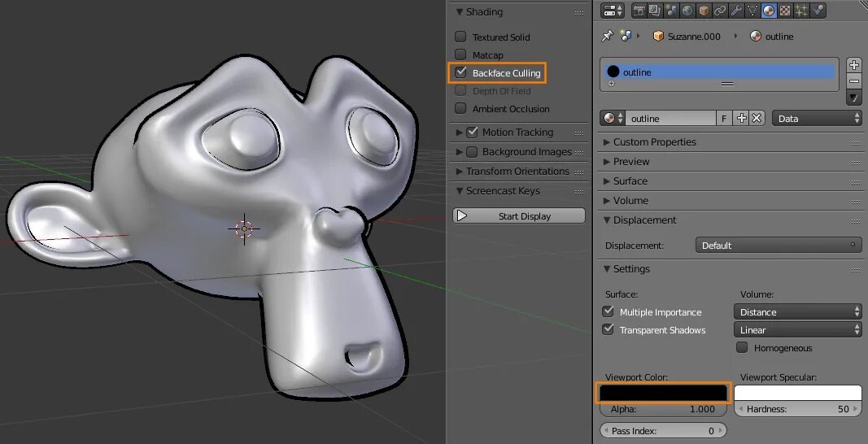This screenshot has width=868, height=444.
Task: Expand the Background Images panel
Action: click(x=459, y=152)
